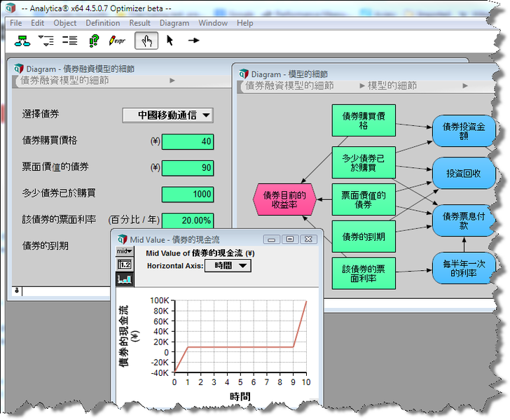Open the Help menu
The height and width of the screenshot is (420, 510).
click(x=245, y=23)
